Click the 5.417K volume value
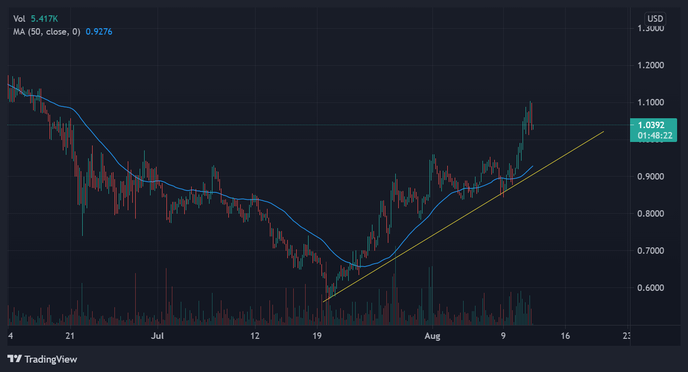The height and width of the screenshot is (372, 688). (x=44, y=19)
